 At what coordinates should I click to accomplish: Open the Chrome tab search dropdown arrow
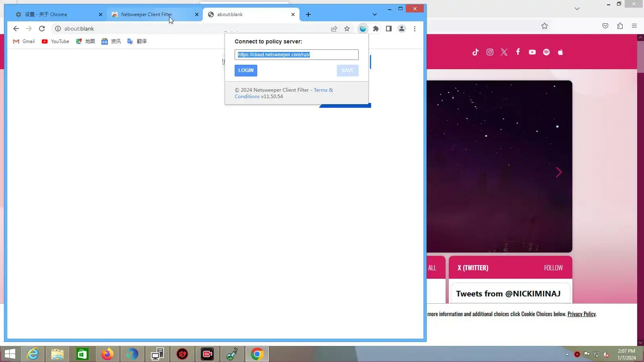pyautogui.click(x=375, y=14)
